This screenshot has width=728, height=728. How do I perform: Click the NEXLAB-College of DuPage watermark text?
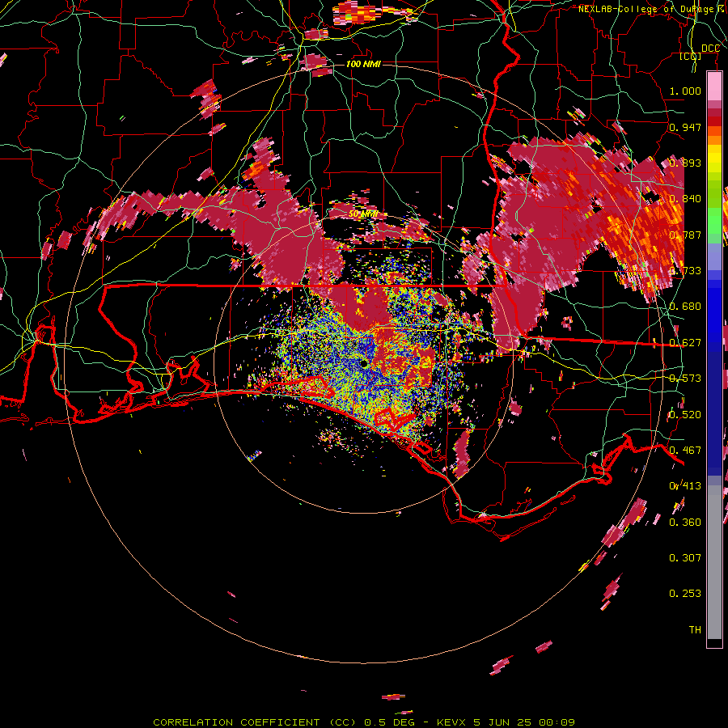click(x=652, y=9)
